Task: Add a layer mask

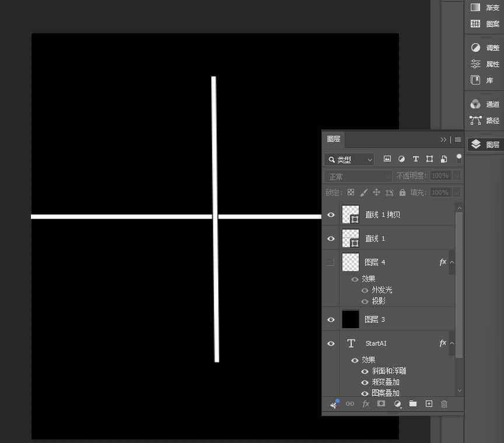Action: [x=381, y=403]
